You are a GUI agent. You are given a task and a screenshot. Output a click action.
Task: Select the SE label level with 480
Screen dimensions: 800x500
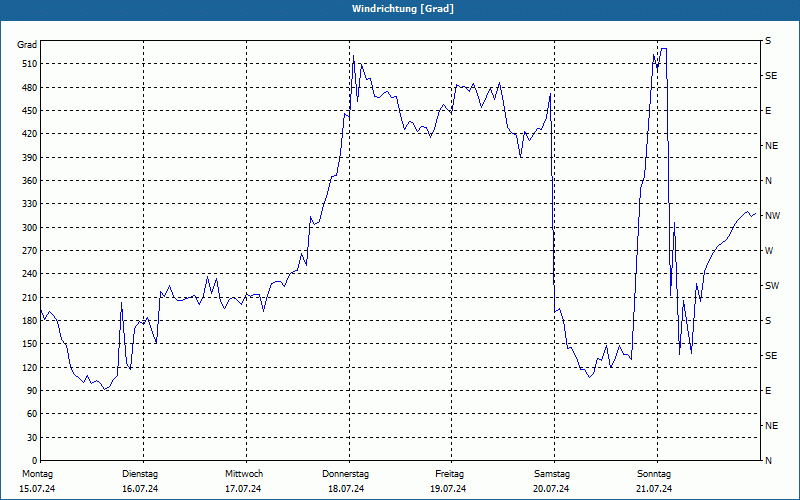click(x=771, y=76)
